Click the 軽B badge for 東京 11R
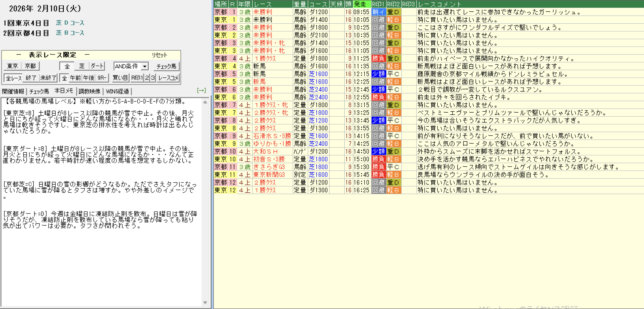 pyautogui.click(x=393, y=175)
